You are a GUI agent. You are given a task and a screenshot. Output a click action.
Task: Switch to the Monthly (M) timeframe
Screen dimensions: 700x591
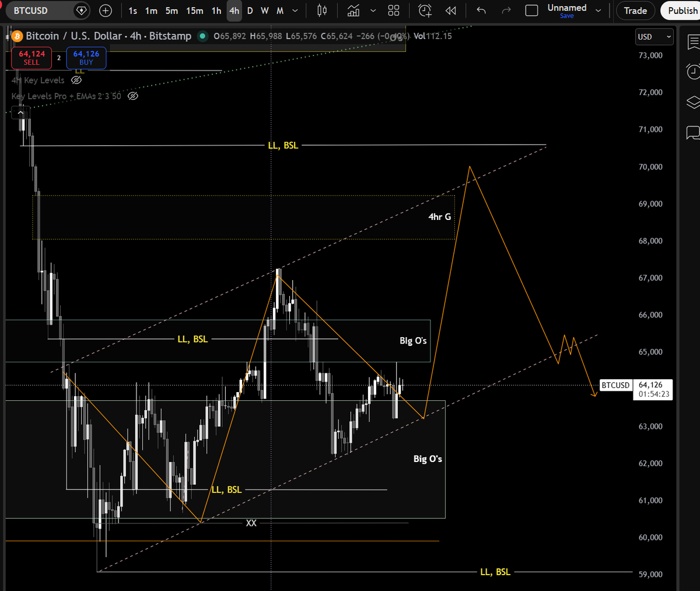(280, 11)
